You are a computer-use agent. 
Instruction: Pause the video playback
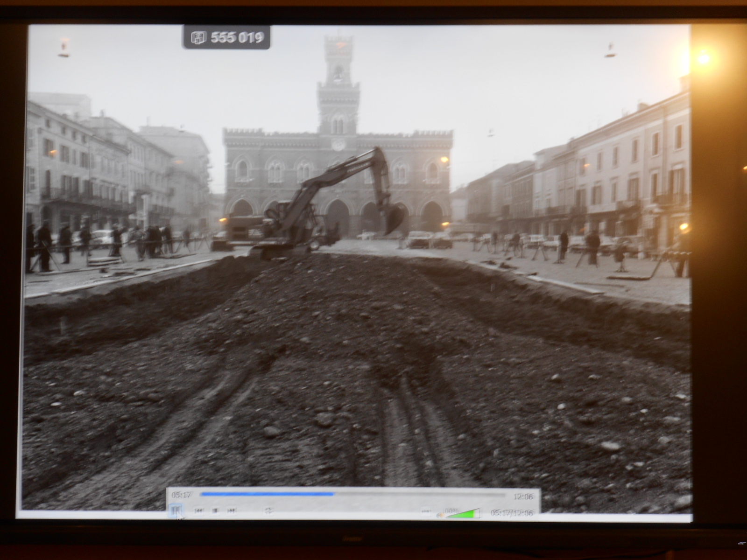pyautogui.click(x=176, y=511)
